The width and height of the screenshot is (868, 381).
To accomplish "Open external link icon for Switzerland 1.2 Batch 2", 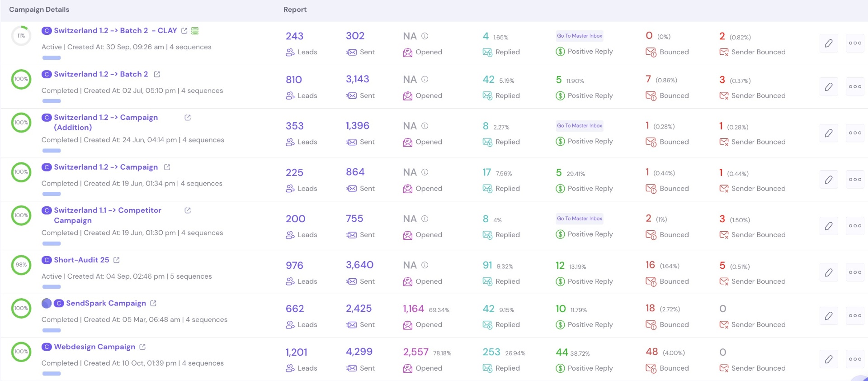I will (x=157, y=74).
